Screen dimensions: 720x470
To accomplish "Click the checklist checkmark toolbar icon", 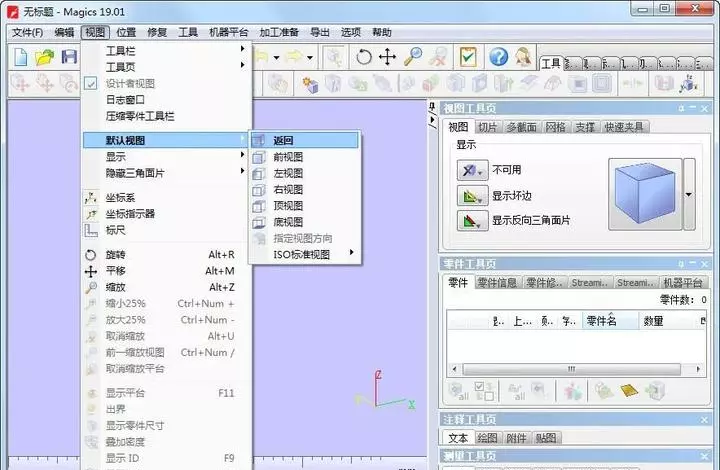I will point(468,57).
